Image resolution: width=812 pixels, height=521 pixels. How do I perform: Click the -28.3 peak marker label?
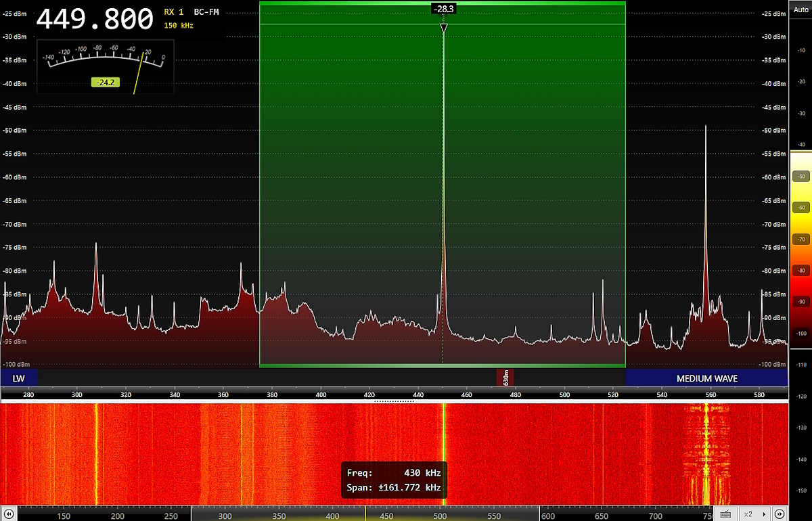click(443, 9)
